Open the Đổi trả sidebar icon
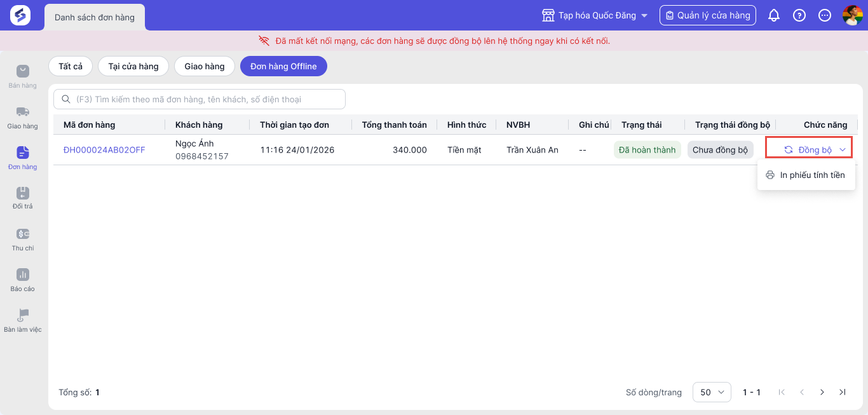 [x=22, y=193]
